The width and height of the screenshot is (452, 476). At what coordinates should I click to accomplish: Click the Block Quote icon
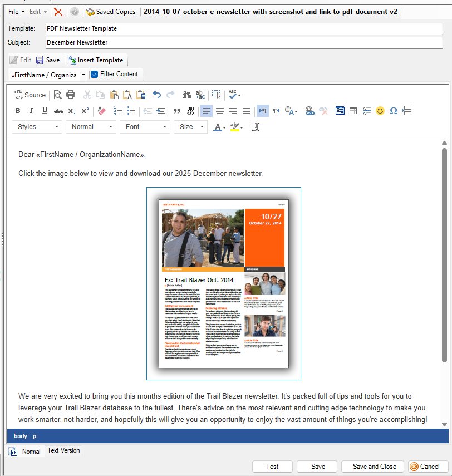pyautogui.click(x=177, y=111)
